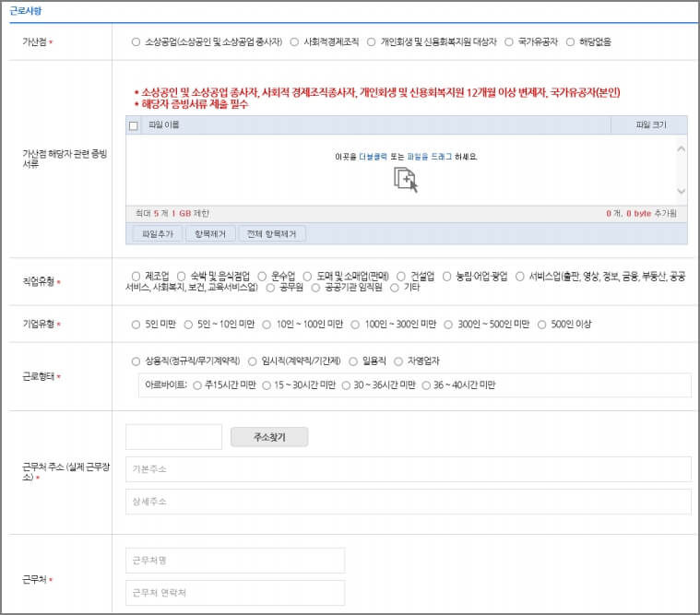Click the 파일추가 button
The height and width of the screenshot is (615, 700).
(x=158, y=234)
